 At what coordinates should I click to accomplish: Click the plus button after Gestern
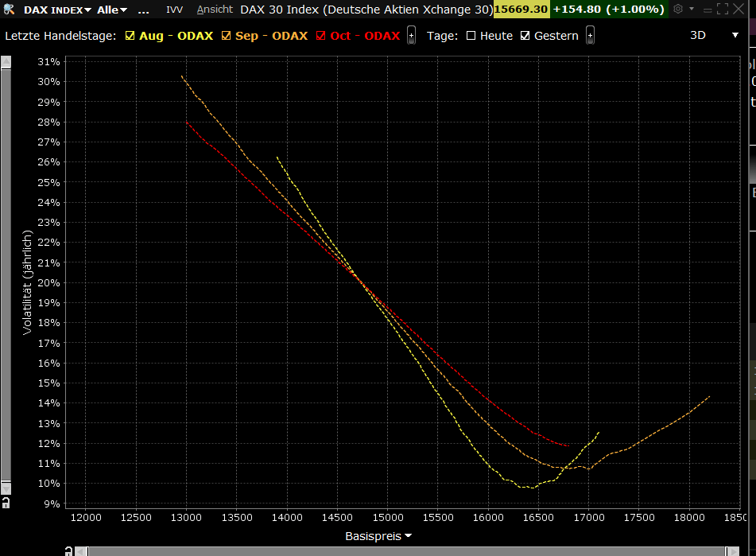[590, 36]
